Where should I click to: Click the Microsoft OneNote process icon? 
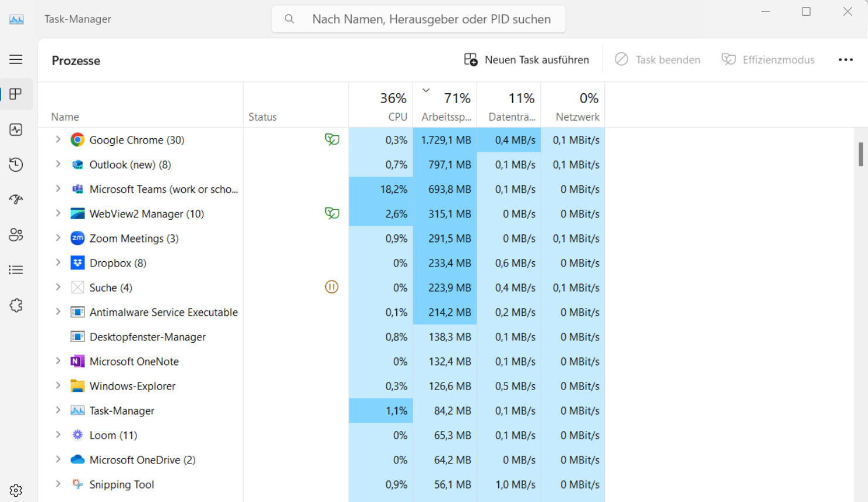[77, 361]
